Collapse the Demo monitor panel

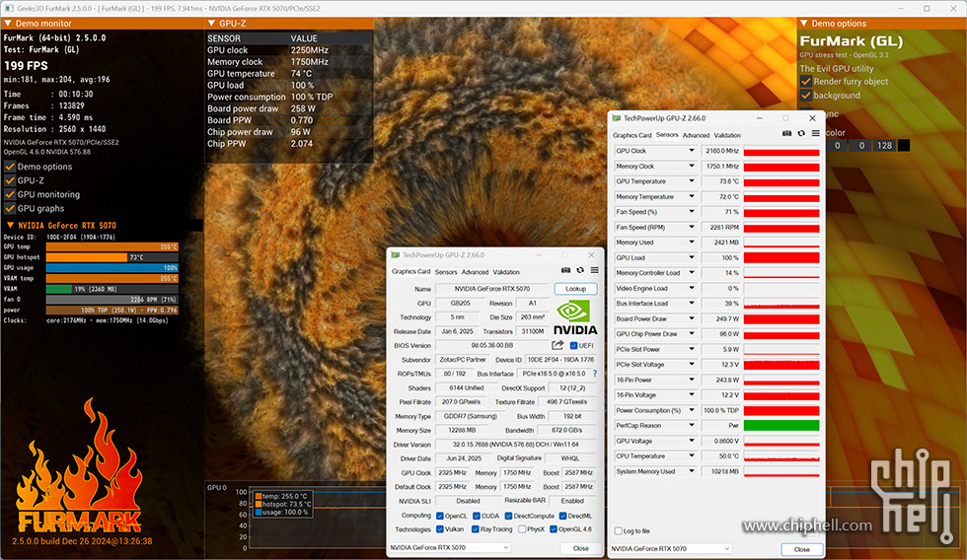(8, 24)
